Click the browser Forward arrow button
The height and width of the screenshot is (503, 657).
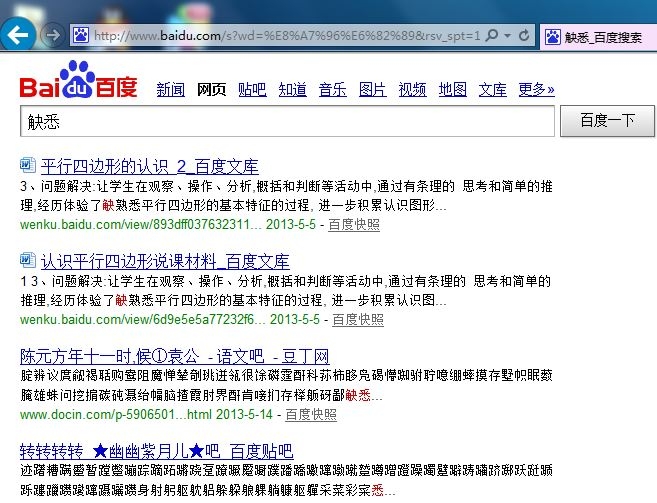point(52,35)
